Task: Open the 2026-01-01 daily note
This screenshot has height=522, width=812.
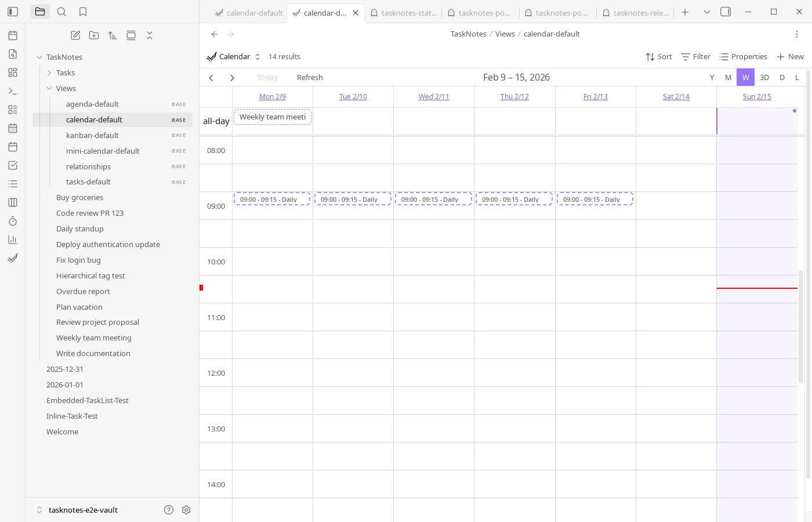Action: click(65, 385)
